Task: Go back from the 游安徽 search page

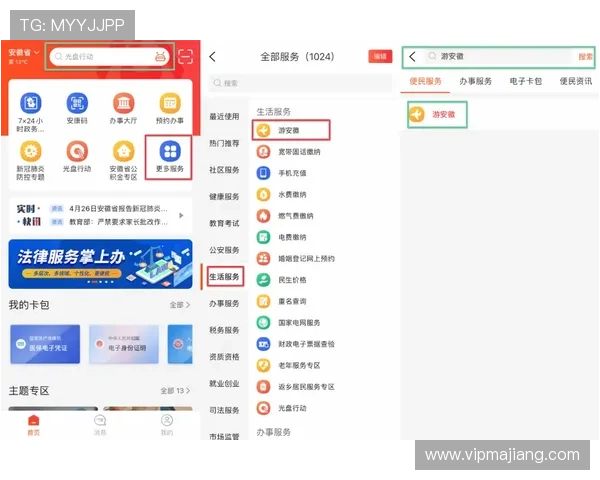Action: pyautogui.click(x=412, y=57)
